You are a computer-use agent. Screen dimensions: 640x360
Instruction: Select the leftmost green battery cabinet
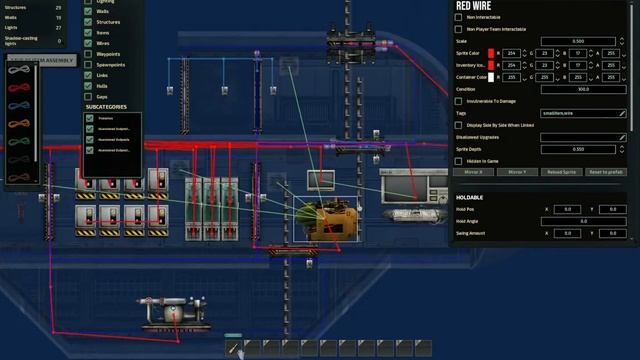point(193,209)
